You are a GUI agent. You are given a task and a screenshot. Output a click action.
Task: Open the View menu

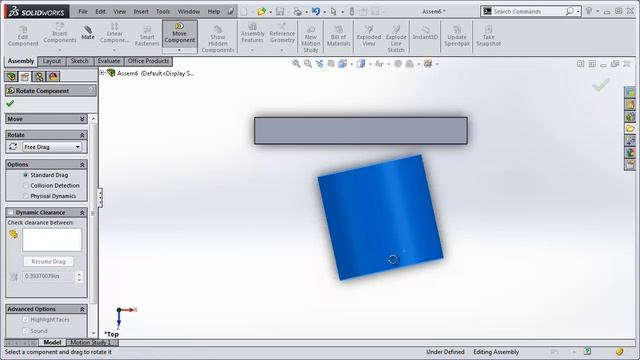(120, 11)
